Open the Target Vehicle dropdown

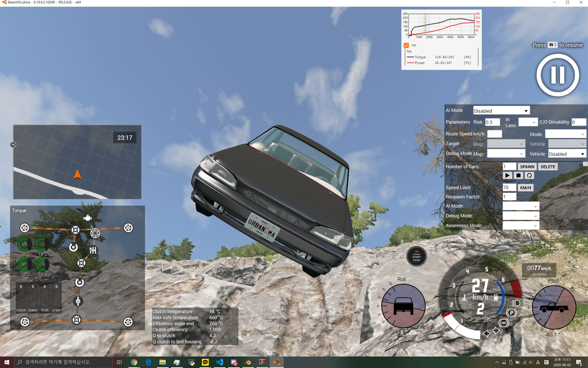pos(567,144)
